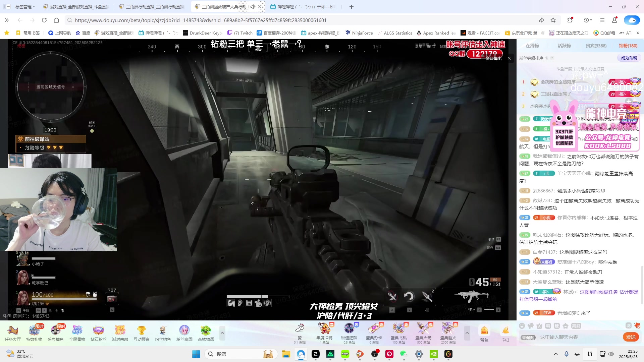The image size is (644, 362).
Task: Open the 粉丝钓鱼 icon
Action: pos(163,333)
